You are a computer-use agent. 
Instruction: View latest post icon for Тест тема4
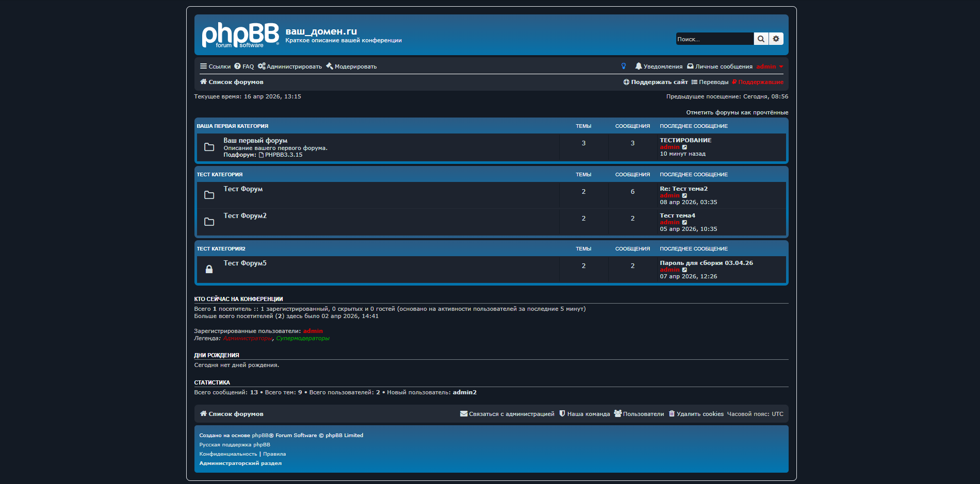tap(684, 223)
